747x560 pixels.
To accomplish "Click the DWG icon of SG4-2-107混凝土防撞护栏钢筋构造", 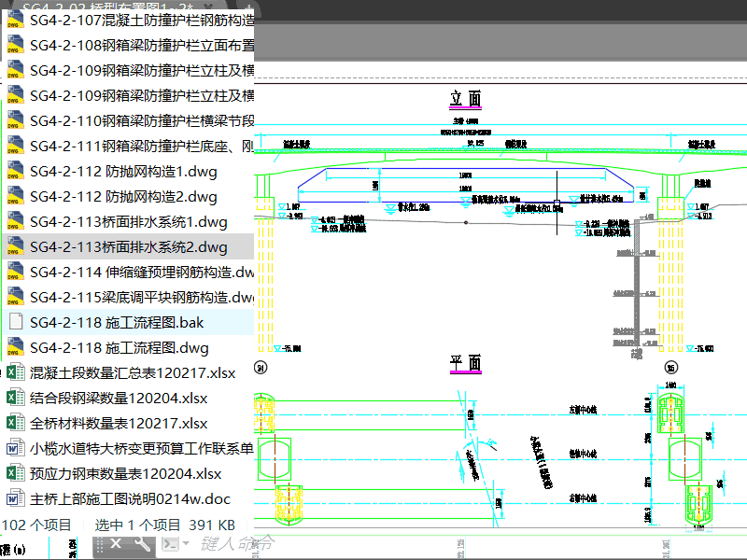I will tap(15, 20).
